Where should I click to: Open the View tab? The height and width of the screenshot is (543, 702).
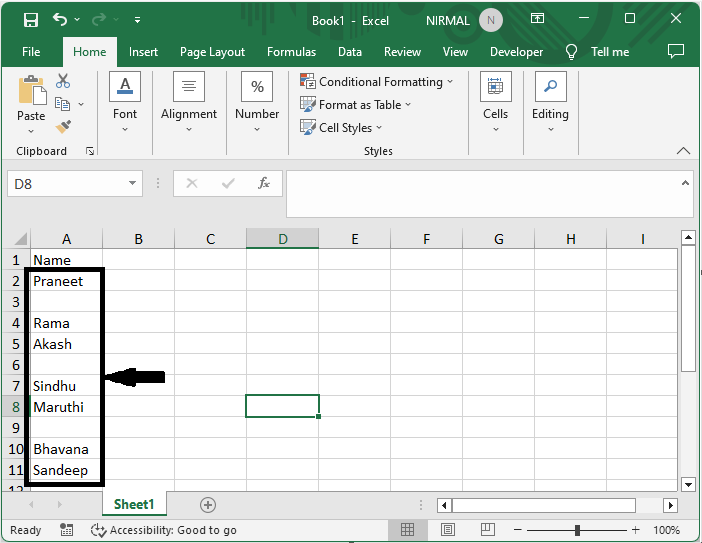(455, 52)
